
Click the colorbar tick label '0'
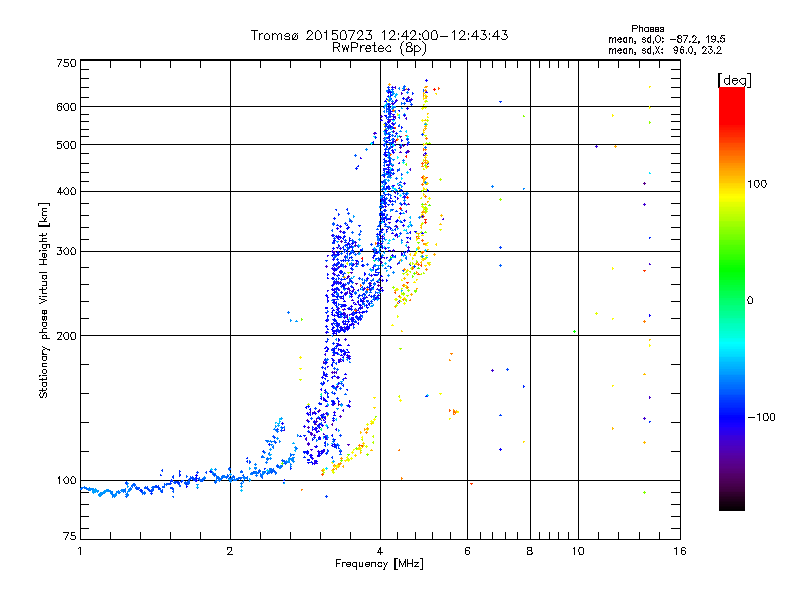click(x=750, y=301)
